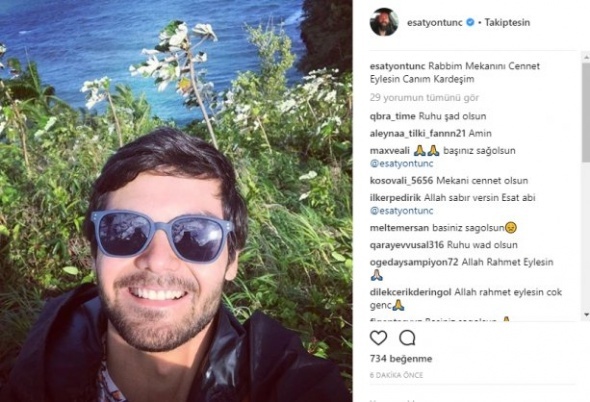Click the Takiptesin following button

click(507, 22)
